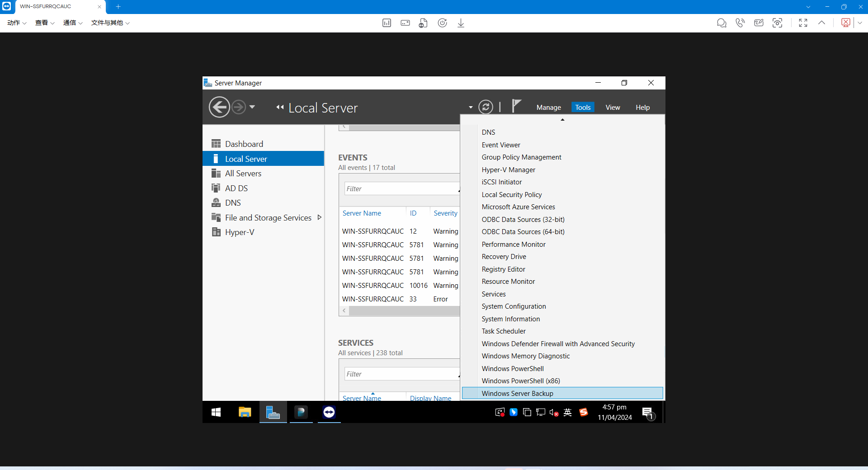Select Hyper-V Manager from the Tools list

508,169
